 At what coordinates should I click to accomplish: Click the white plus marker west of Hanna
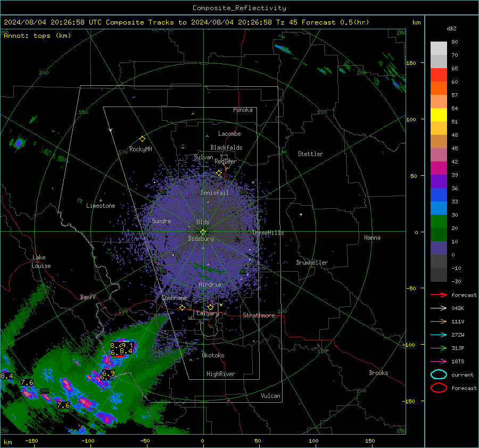(x=301, y=214)
